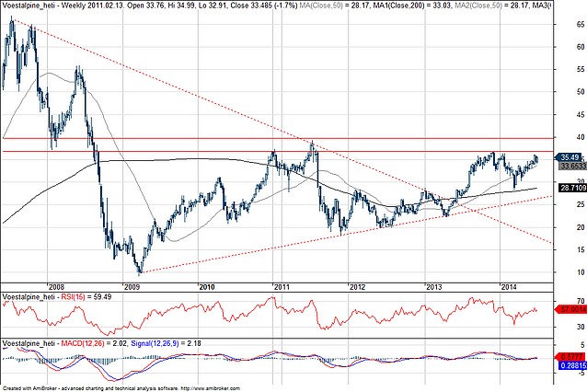Select the 2012 year label on time axis
The image size is (587, 392).
pyautogui.click(x=357, y=287)
